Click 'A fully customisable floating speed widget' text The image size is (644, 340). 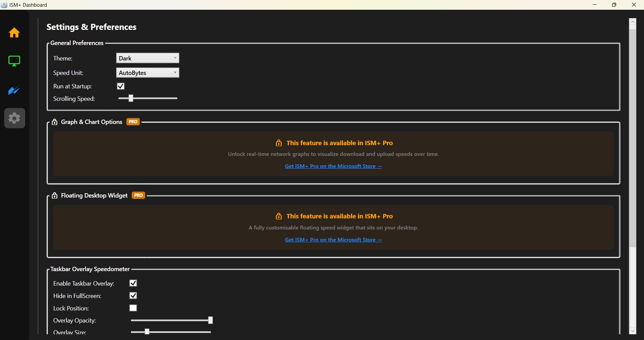[x=333, y=228]
